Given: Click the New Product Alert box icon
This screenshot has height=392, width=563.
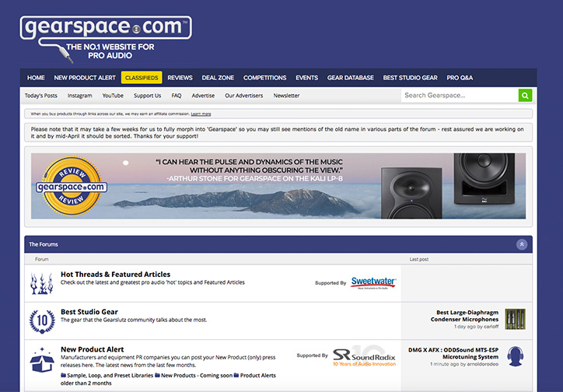Looking at the screenshot, I should 42,359.
